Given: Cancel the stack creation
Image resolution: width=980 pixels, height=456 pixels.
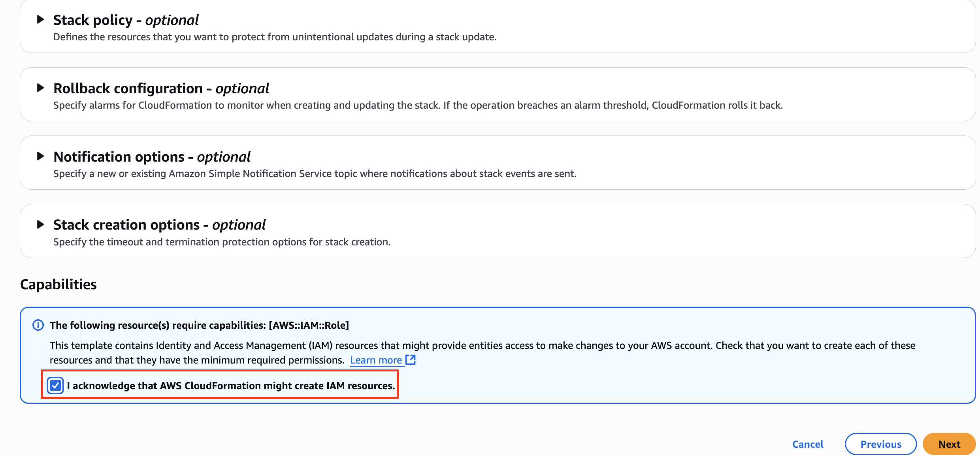Looking at the screenshot, I should click(x=808, y=444).
